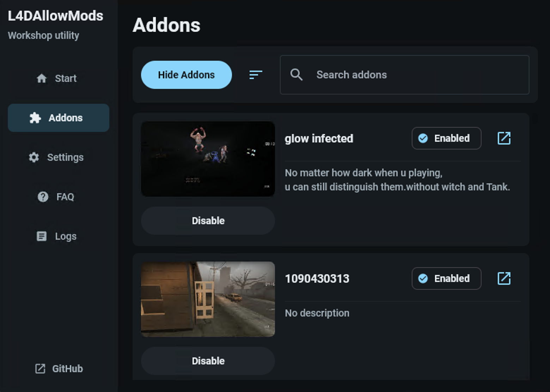Screen dimensions: 550x392
Task: Click the L4DAllowMods app title
Action: coord(55,16)
